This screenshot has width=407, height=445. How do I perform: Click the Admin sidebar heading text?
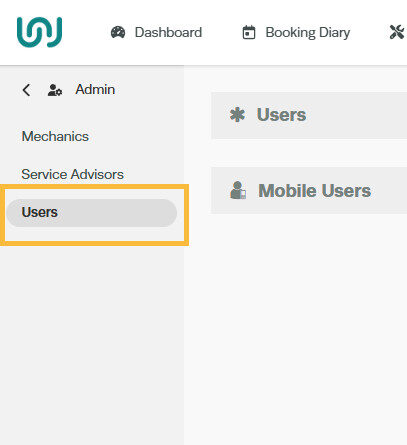95,90
